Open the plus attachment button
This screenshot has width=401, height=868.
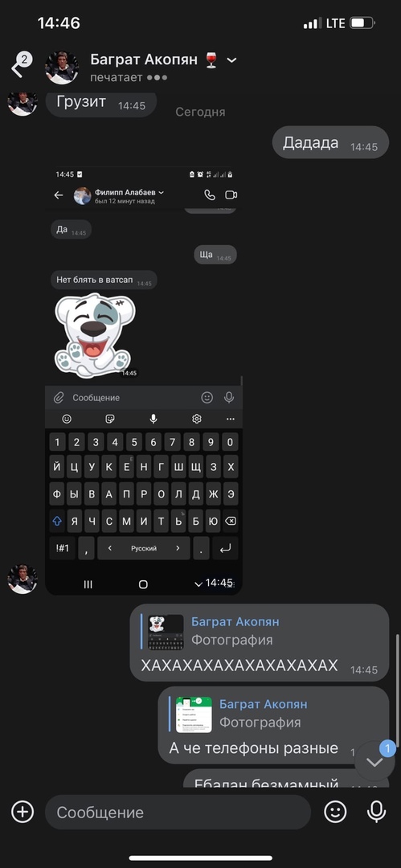coord(23,812)
